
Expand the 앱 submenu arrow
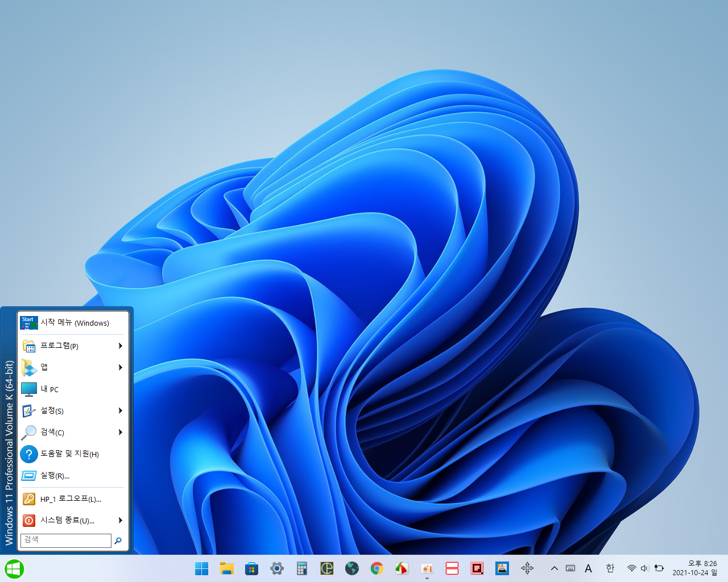[120, 367]
